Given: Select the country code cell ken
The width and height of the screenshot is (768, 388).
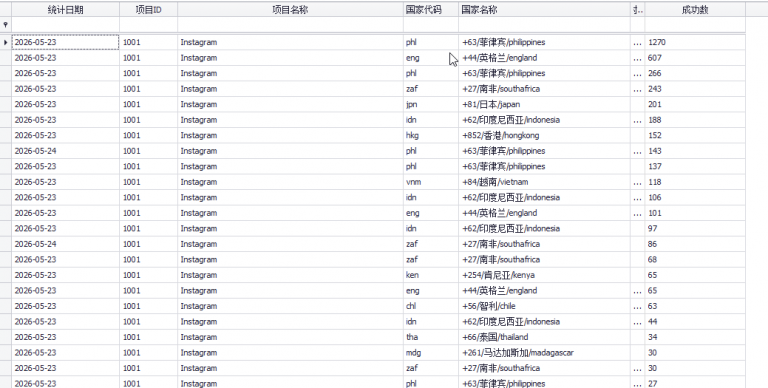Looking at the screenshot, I should pos(431,275).
